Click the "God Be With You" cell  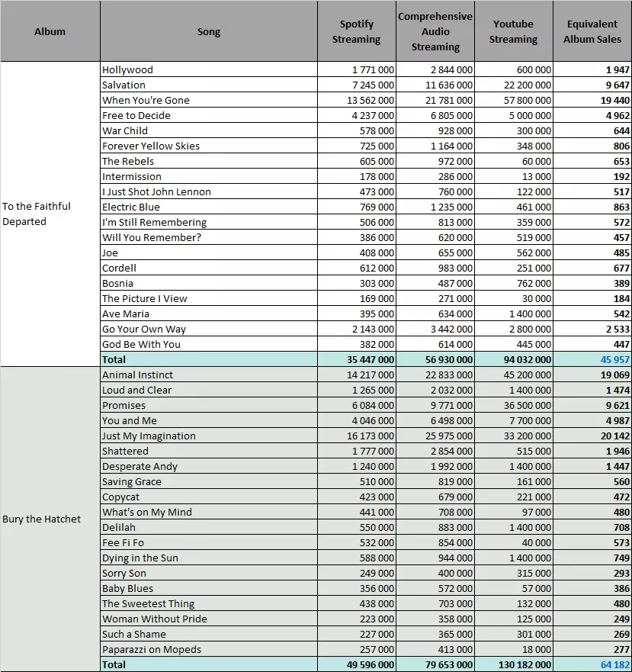(209, 344)
